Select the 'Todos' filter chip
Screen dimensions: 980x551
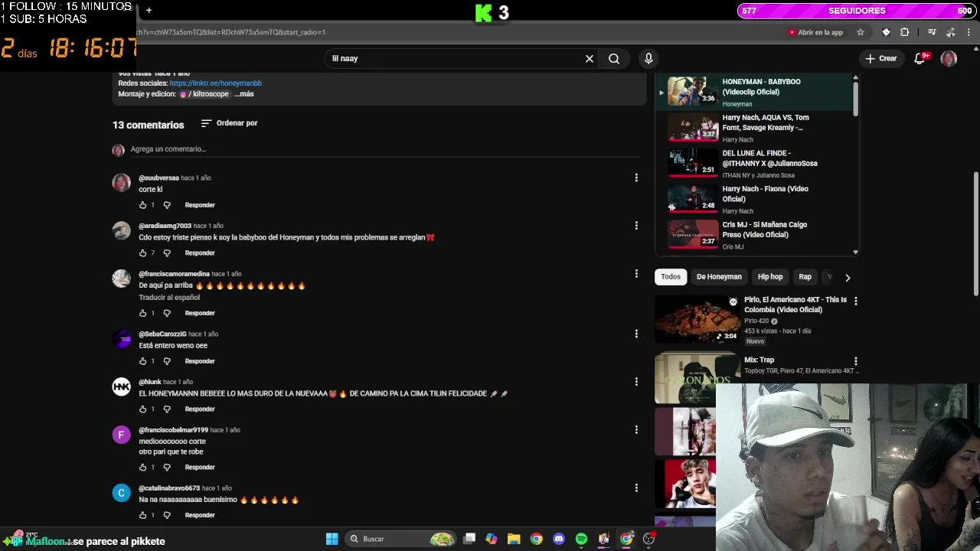coord(671,277)
